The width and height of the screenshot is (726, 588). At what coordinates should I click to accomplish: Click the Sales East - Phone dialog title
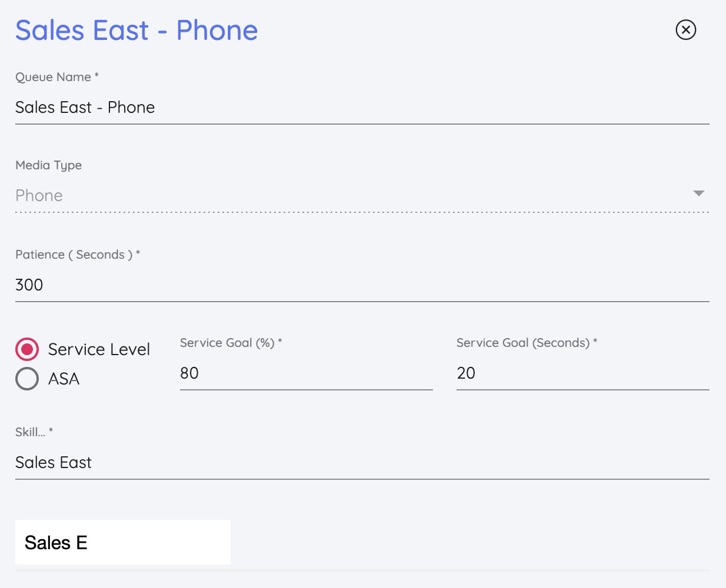136,31
